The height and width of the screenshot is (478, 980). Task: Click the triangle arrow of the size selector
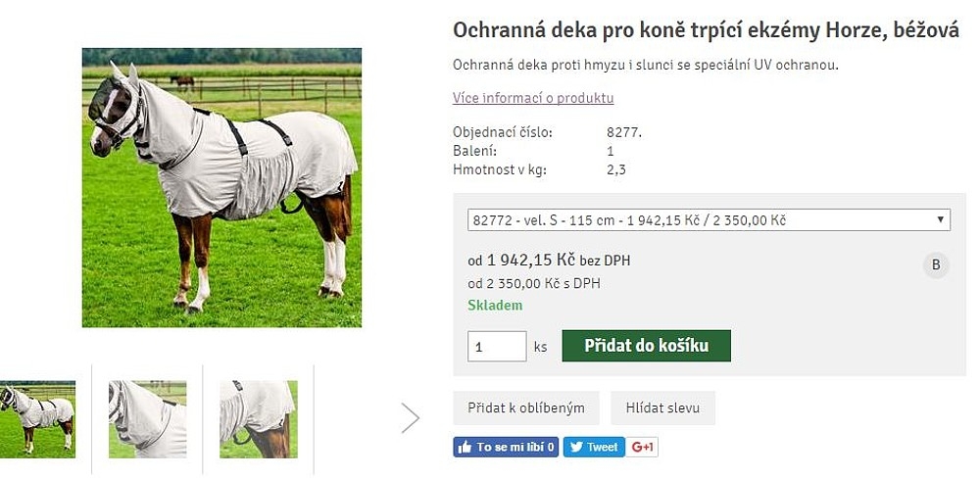[x=940, y=220]
